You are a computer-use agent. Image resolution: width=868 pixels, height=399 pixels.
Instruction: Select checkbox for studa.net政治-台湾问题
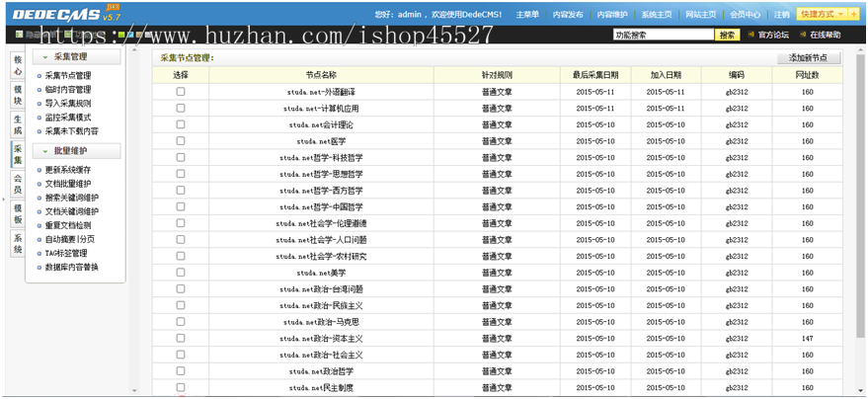(181, 288)
